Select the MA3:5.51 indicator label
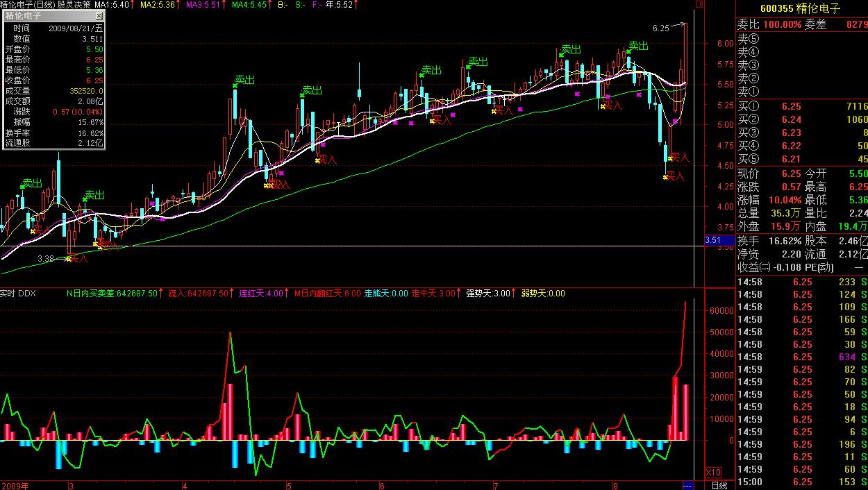The image size is (868, 490). click(x=204, y=5)
